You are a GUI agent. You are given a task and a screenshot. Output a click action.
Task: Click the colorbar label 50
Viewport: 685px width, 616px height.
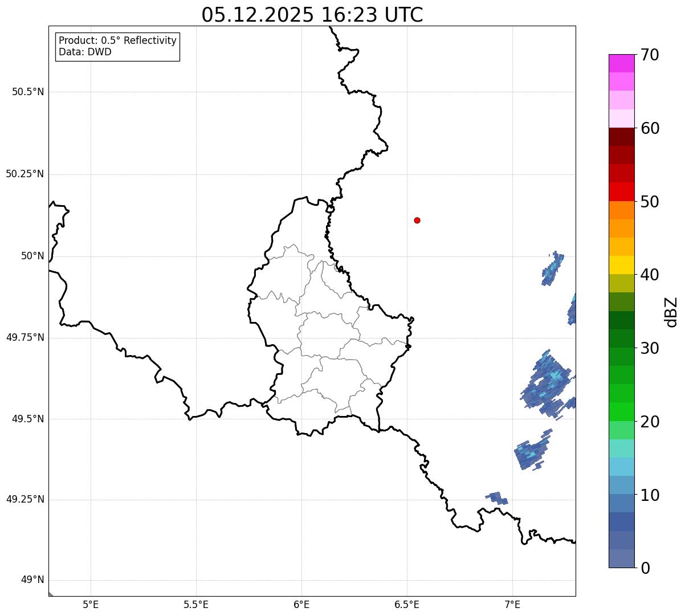point(650,202)
